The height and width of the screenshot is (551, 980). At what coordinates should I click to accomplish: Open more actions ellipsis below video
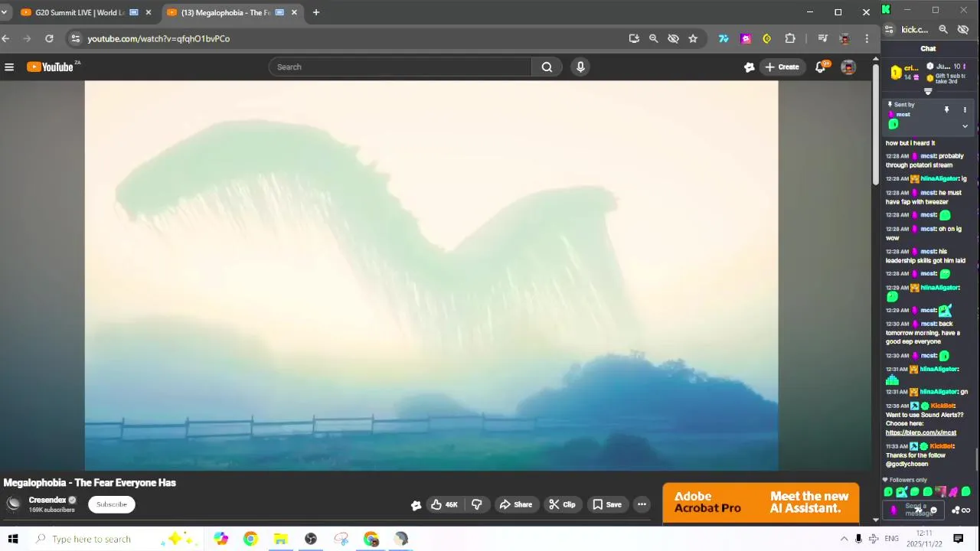pos(642,504)
